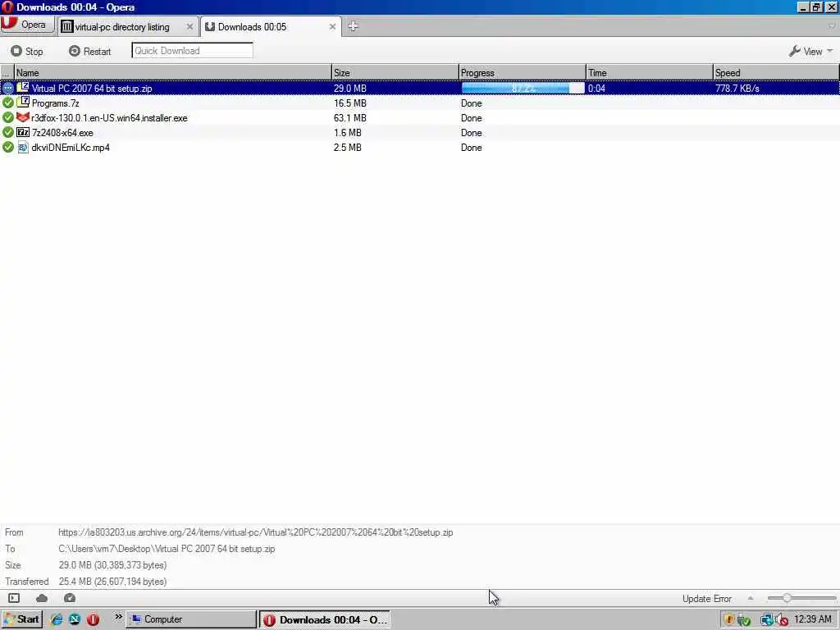This screenshot has height=630, width=840.
Task: Click the zip file icon of Virtual PC 2007
Action: click(x=22, y=87)
